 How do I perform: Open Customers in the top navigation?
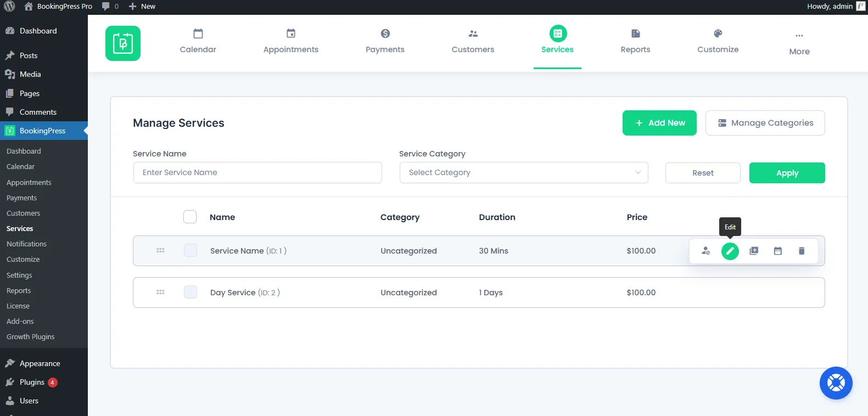pyautogui.click(x=473, y=42)
